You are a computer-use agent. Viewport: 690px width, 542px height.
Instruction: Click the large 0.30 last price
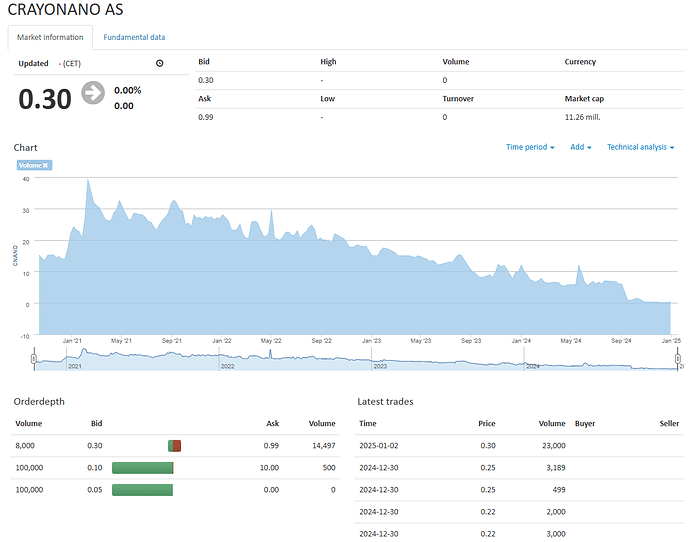(45, 99)
